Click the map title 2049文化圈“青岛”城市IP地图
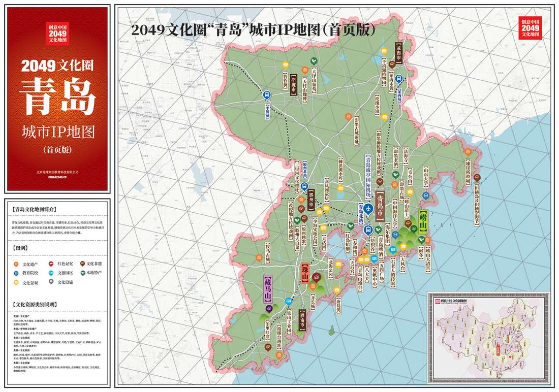The image size is (559, 392). (254, 30)
